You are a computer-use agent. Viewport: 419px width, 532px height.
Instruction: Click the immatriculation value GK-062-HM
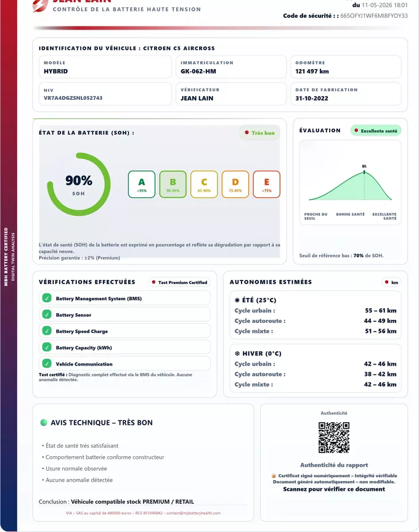pos(198,72)
